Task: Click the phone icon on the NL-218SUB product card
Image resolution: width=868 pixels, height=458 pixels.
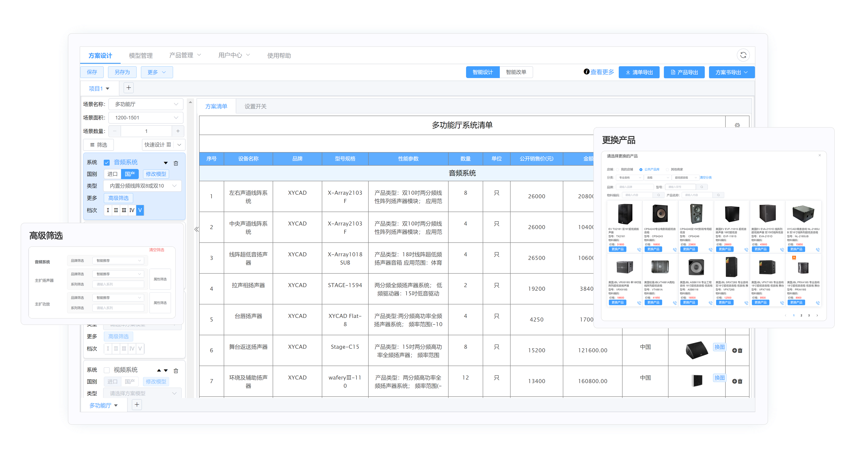Action: tap(817, 250)
